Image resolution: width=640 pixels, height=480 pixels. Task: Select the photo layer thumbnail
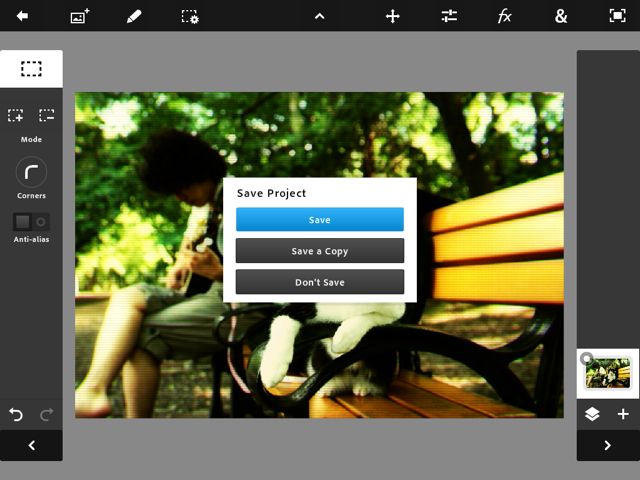tap(608, 373)
